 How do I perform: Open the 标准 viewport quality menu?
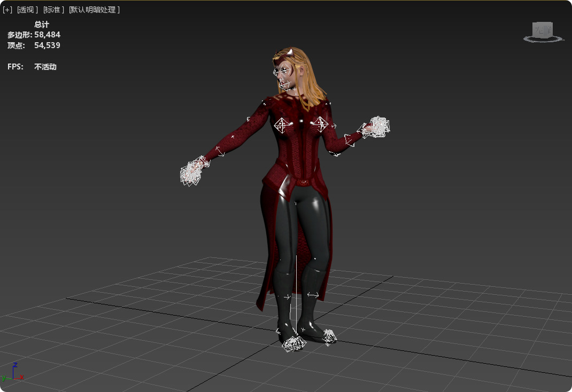pyautogui.click(x=53, y=10)
